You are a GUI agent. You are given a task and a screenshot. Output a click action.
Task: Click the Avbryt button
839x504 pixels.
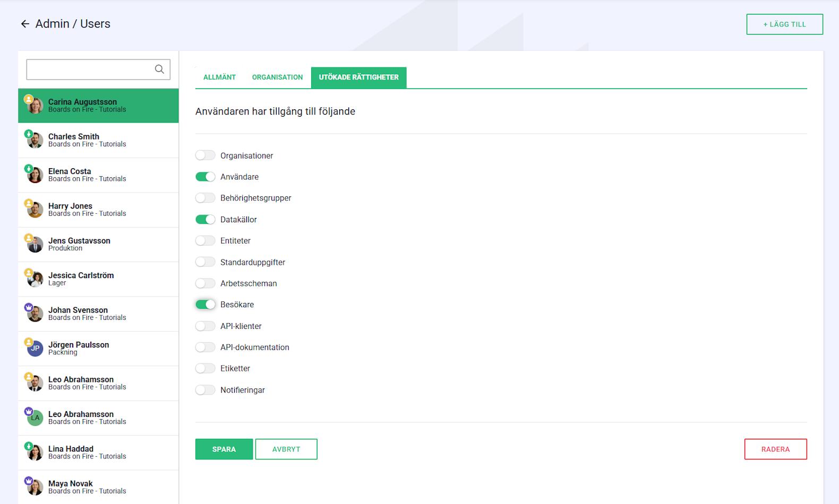click(286, 449)
